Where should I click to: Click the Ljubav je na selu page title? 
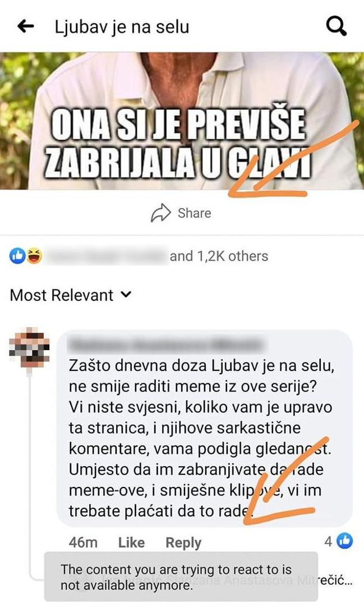122,27
